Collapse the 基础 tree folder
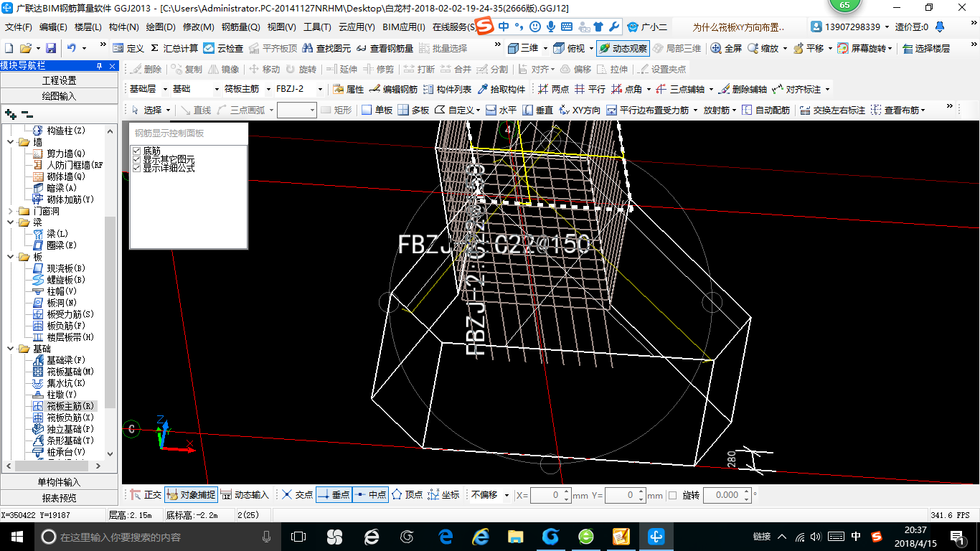 pyautogui.click(x=11, y=349)
